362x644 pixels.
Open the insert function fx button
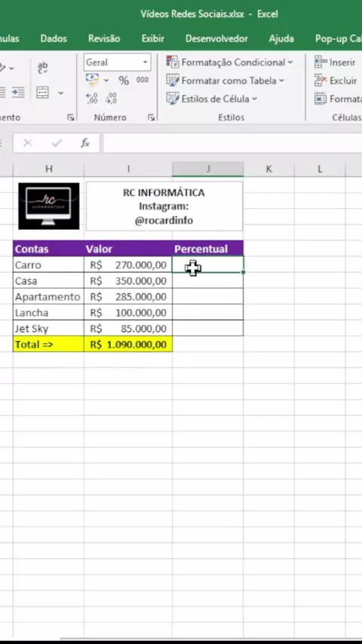[85, 143]
